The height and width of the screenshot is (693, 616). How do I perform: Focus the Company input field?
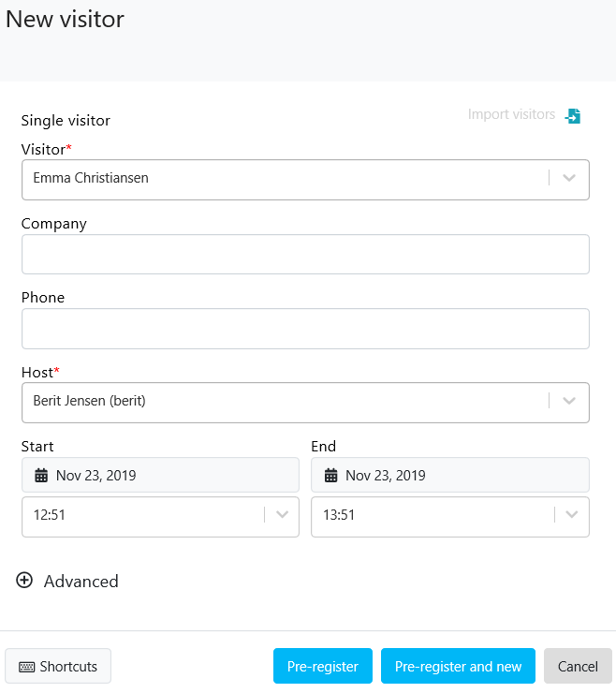coord(305,255)
